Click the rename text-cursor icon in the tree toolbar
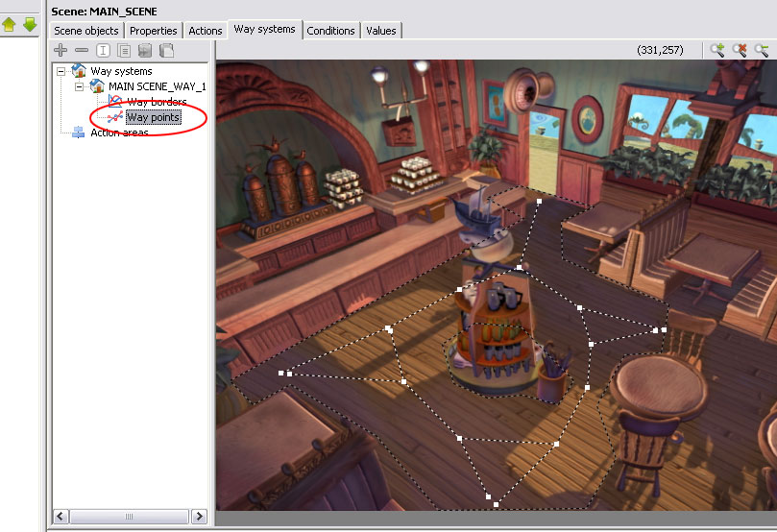The height and width of the screenshot is (532, 777). tap(103, 50)
